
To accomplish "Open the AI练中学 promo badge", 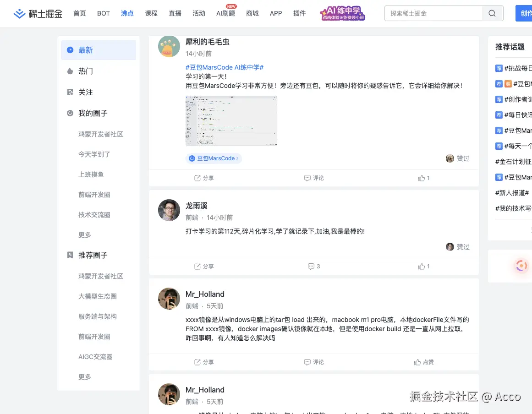I will click(342, 13).
